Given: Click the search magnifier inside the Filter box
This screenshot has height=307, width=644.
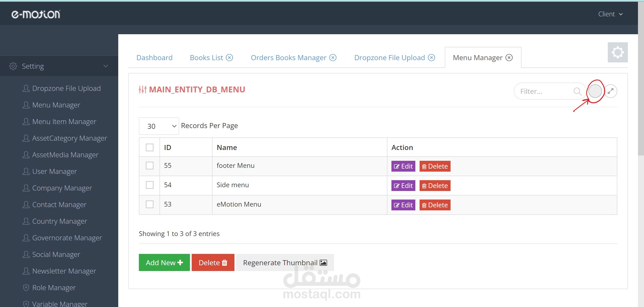Looking at the screenshot, I should coord(578,91).
